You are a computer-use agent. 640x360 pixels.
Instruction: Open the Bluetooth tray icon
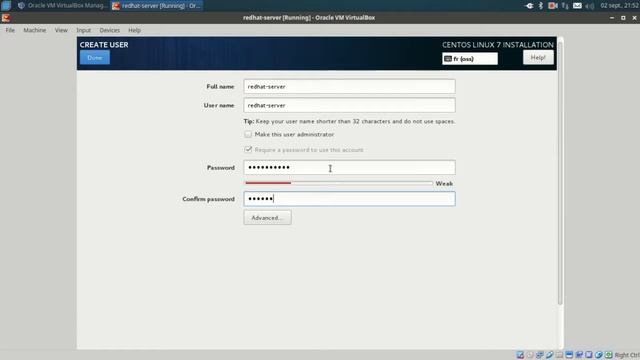541,6
